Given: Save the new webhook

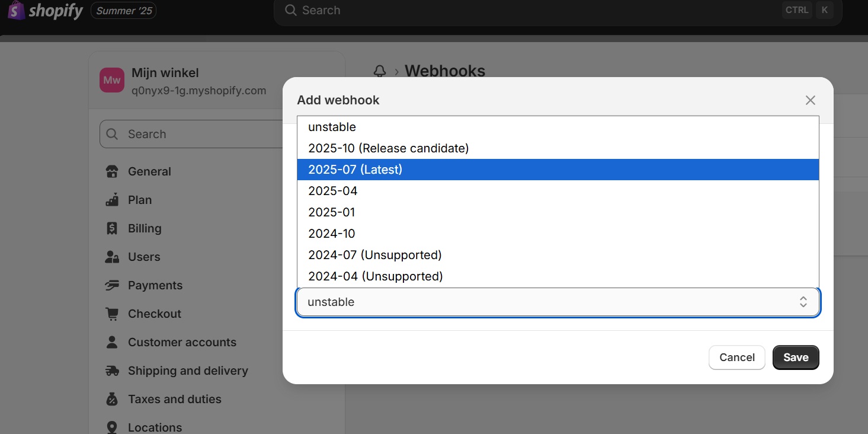Looking at the screenshot, I should click(x=795, y=358).
